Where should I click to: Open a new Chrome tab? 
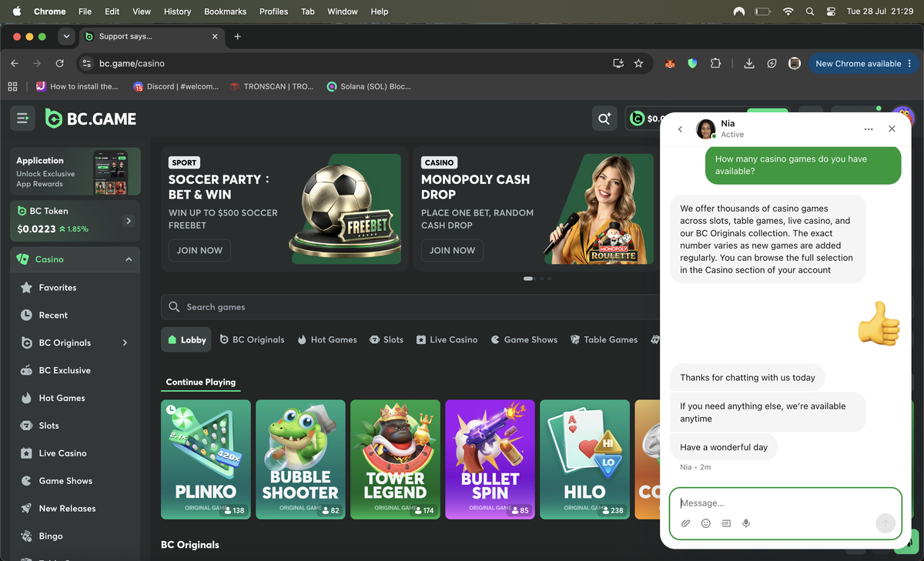237,36
